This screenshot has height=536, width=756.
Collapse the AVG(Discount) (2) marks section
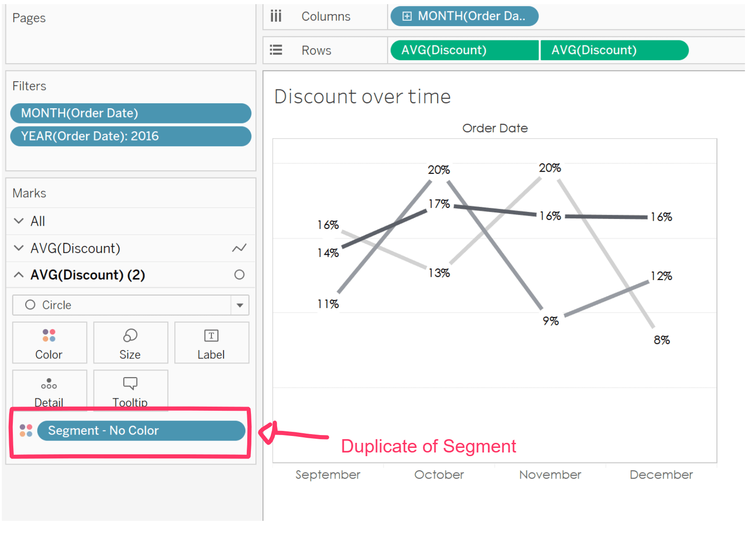click(x=19, y=274)
